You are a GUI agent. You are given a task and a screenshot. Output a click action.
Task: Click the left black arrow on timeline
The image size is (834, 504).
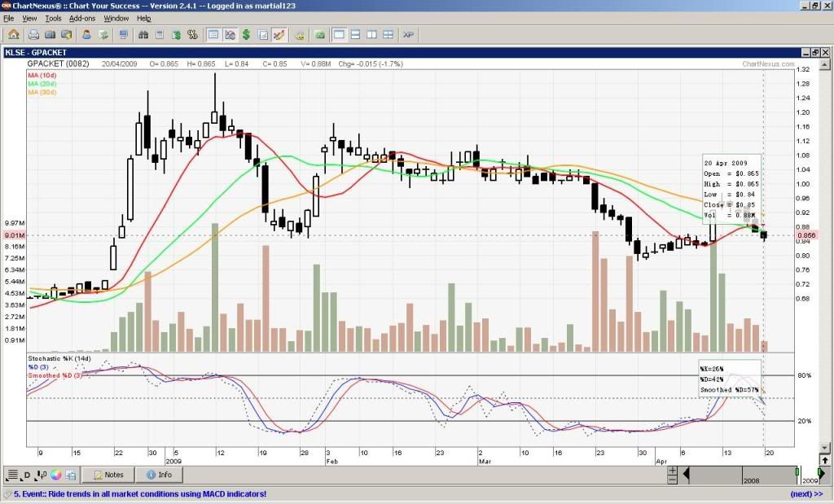click(686, 475)
